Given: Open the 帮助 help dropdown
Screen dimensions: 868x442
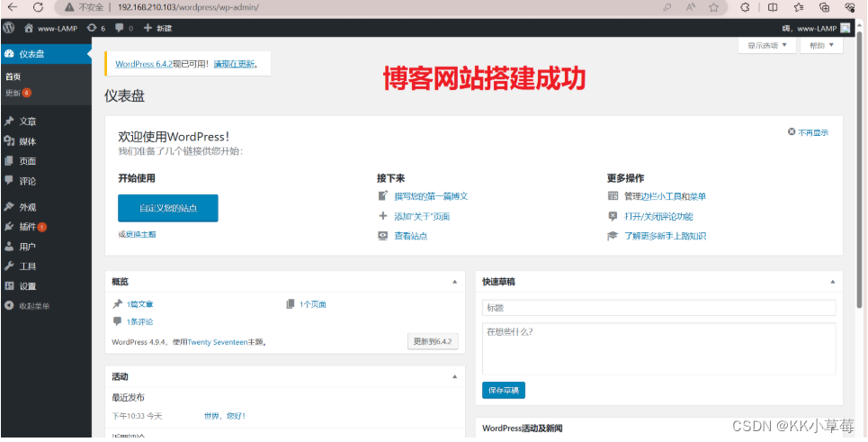Looking at the screenshot, I should pos(821,45).
